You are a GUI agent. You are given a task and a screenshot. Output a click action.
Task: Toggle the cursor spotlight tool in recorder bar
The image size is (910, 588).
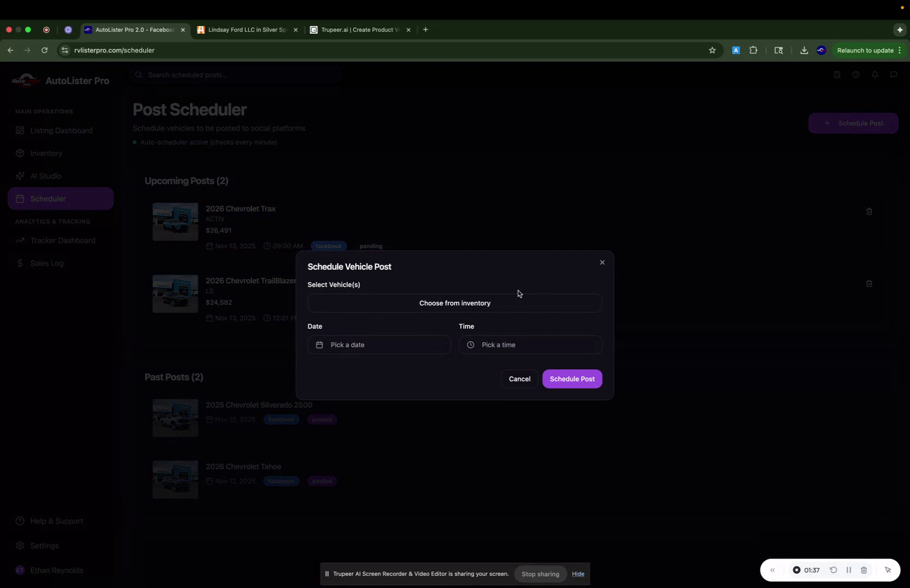coord(889,569)
